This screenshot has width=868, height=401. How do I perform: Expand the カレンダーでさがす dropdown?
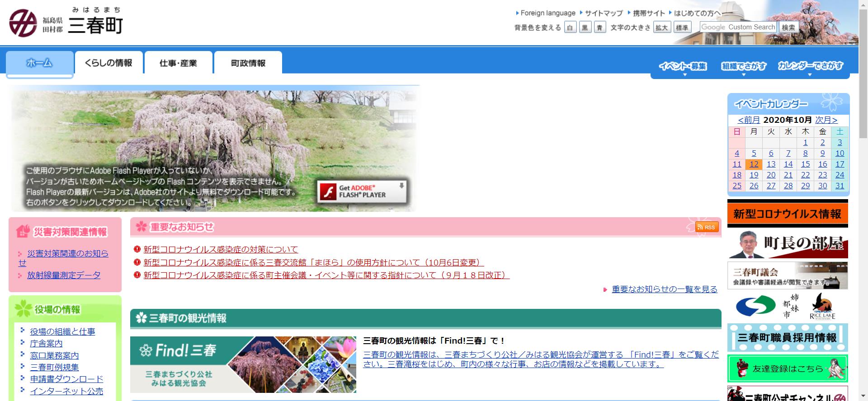[810, 66]
